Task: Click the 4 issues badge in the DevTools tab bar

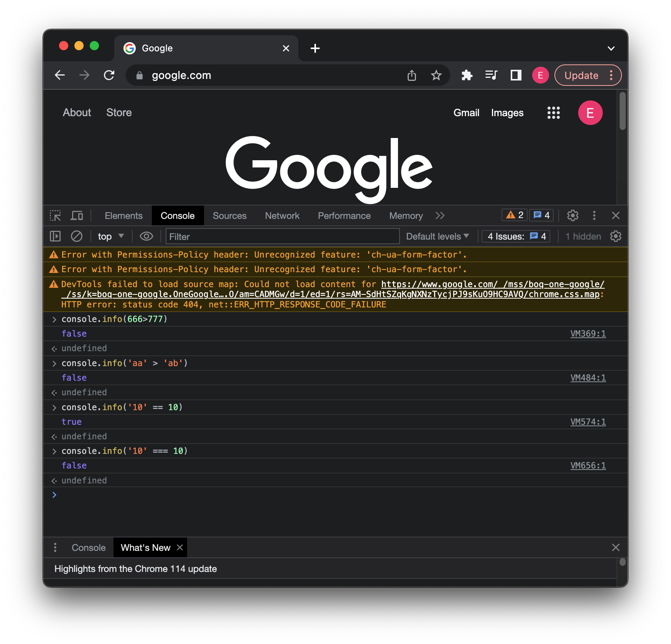Action: [x=542, y=215]
